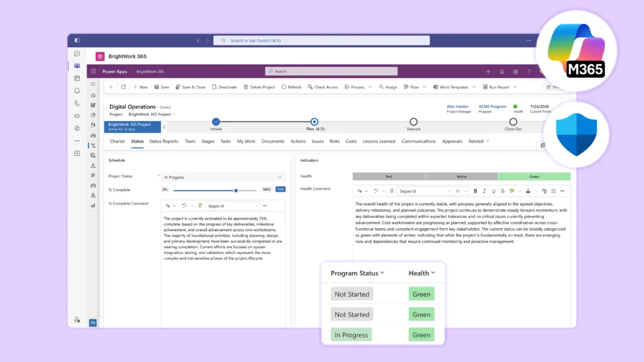Open highlight color tool in Health Comment editor

pyautogui.click(x=512, y=191)
